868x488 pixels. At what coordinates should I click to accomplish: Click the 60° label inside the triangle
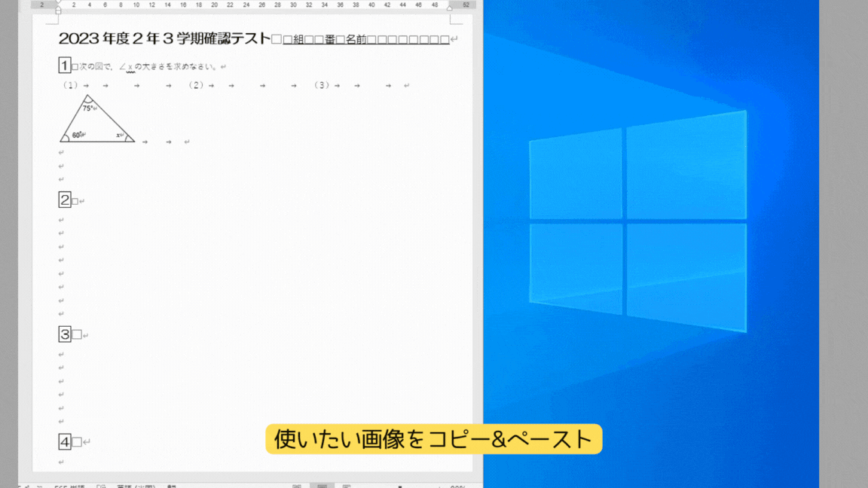77,136
